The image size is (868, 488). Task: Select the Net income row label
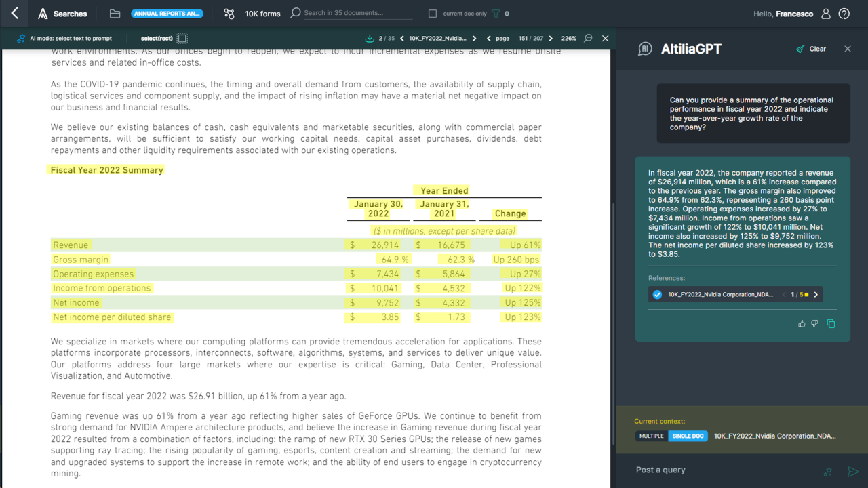tap(76, 302)
